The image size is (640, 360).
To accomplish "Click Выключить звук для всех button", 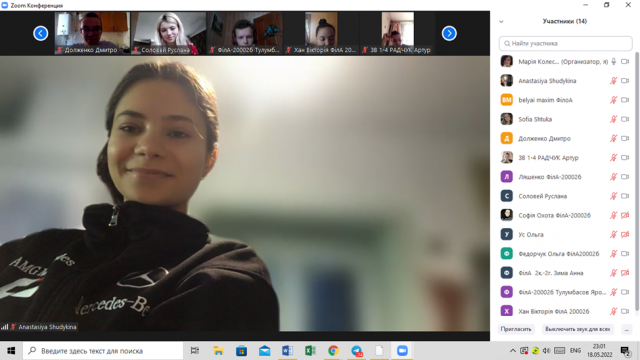I will (x=578, y=329).
